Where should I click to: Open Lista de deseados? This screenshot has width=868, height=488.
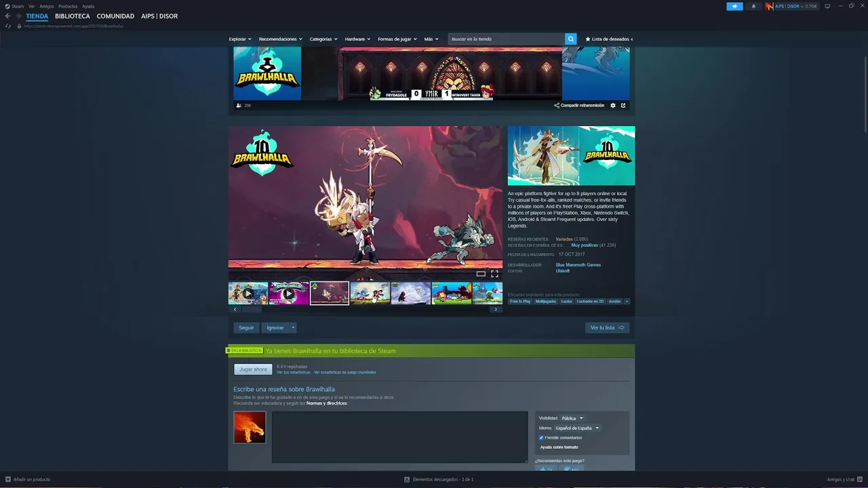click(609, 39)
